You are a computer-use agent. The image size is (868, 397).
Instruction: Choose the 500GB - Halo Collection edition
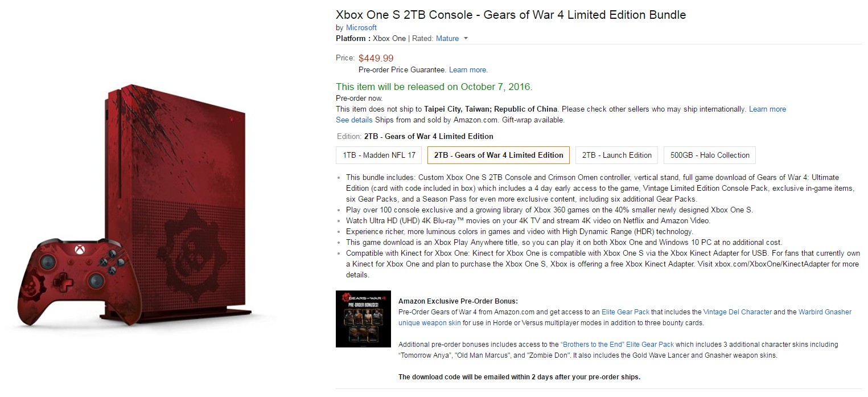pos(710,155)
